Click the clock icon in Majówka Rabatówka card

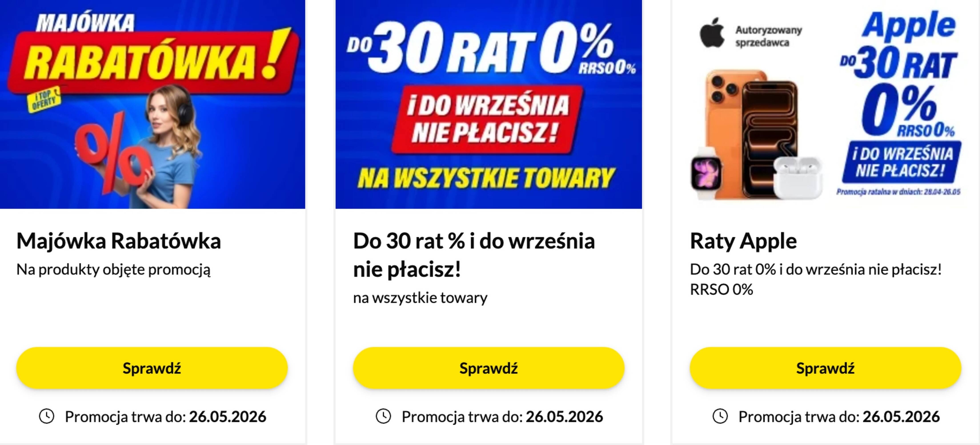46,416
